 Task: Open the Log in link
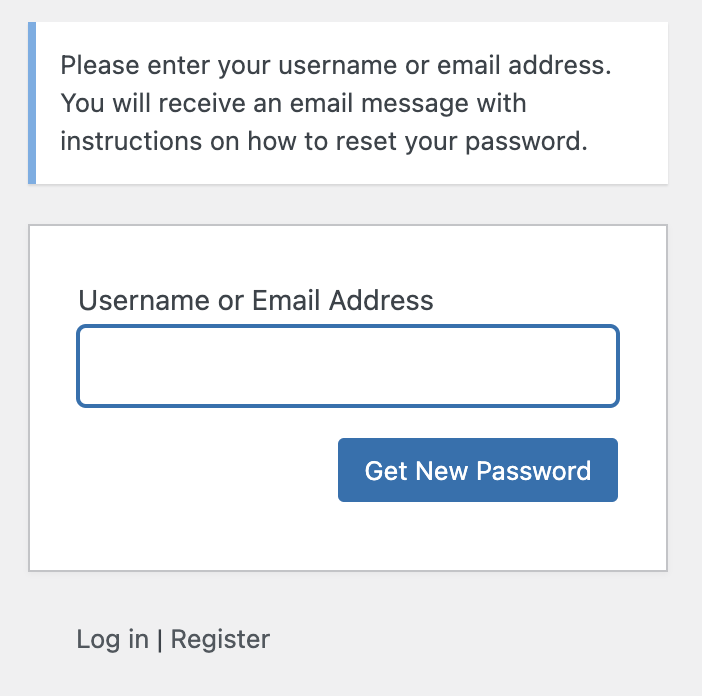coord(112,639)
